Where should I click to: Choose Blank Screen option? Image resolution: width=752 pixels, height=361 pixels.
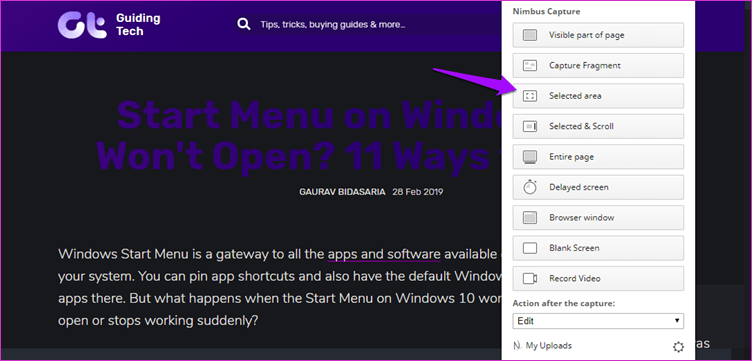click(598, 248)
